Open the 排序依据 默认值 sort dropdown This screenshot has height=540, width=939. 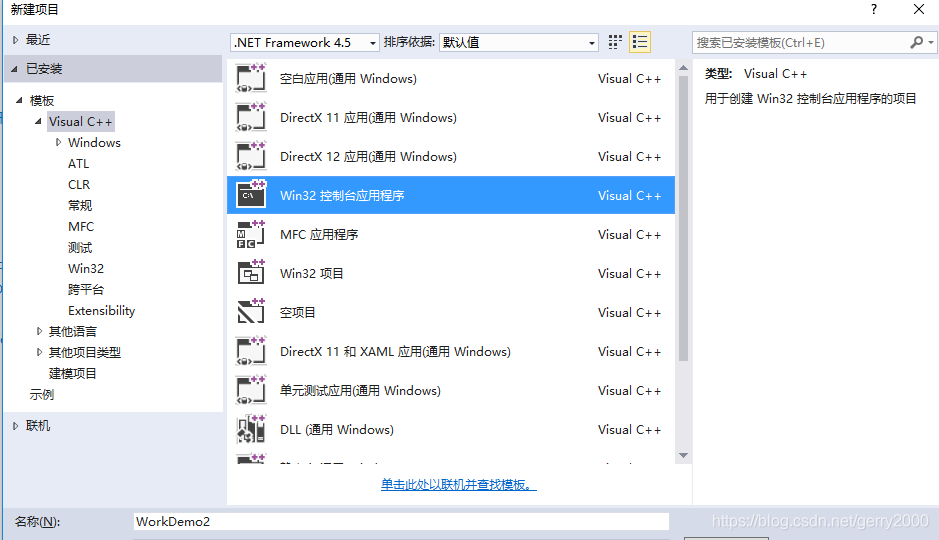519,43
